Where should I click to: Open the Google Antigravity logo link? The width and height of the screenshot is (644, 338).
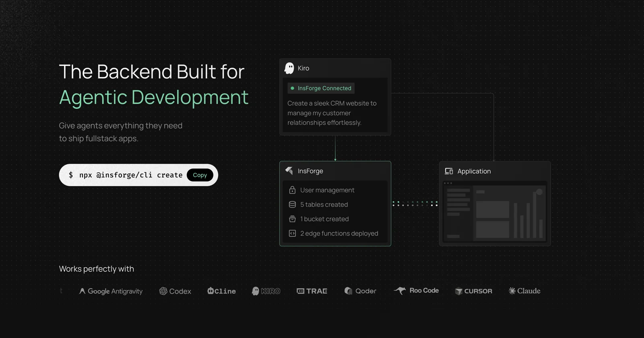(x=111, y=291)
